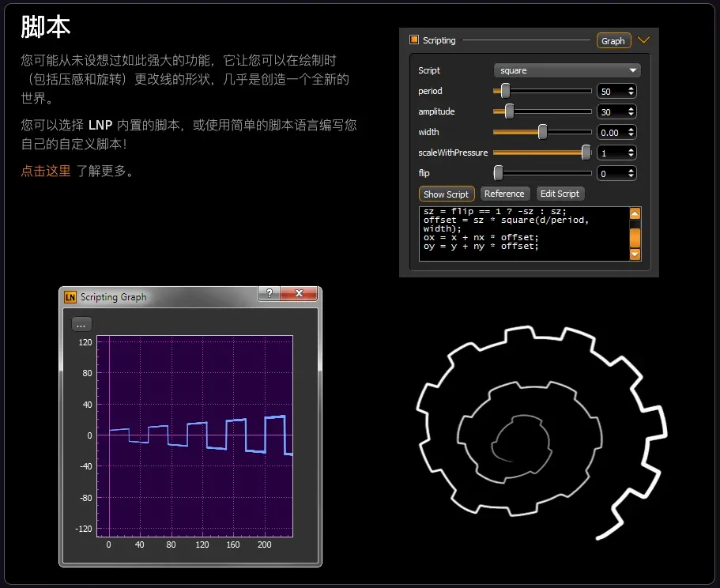This screenshot has height=588, width=720.
Task: Click the help question-mark button in Scripting Graph
Action: coord(269,293)
